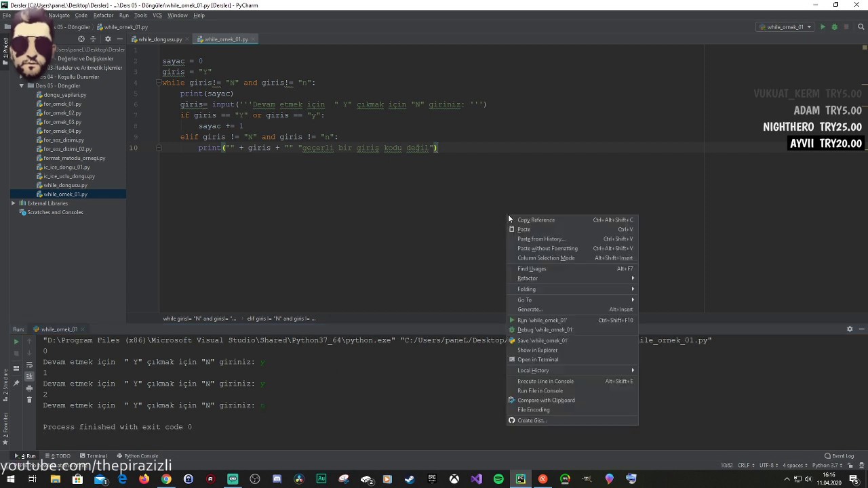The height and width of the screenshot is (488, 868).
Task: Open the Python Console tab
Action: coord(138,456)
